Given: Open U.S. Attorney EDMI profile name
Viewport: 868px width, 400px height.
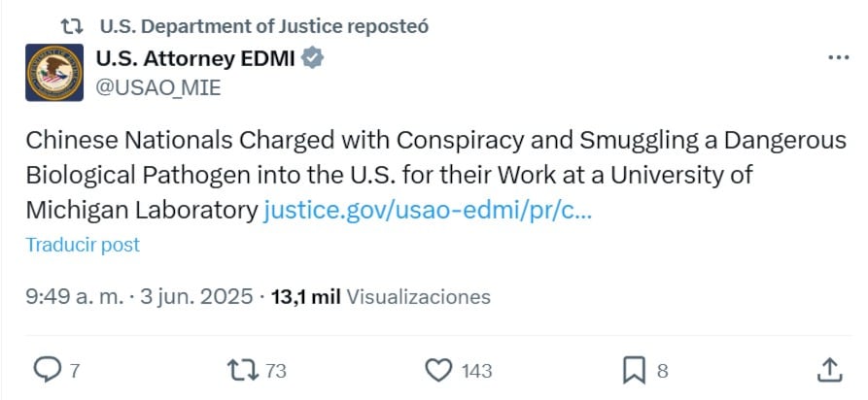Looking at the screenshot, I should 196,59.
